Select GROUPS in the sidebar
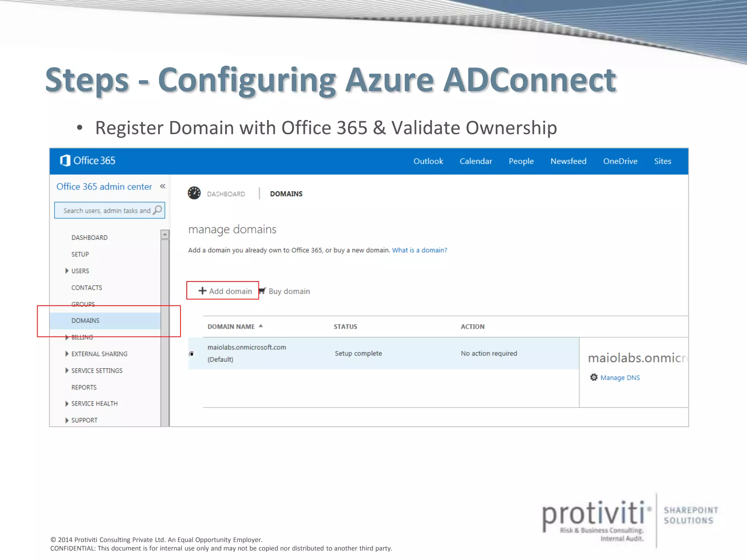Screen dimensions: 747x560 click(83, 304)
